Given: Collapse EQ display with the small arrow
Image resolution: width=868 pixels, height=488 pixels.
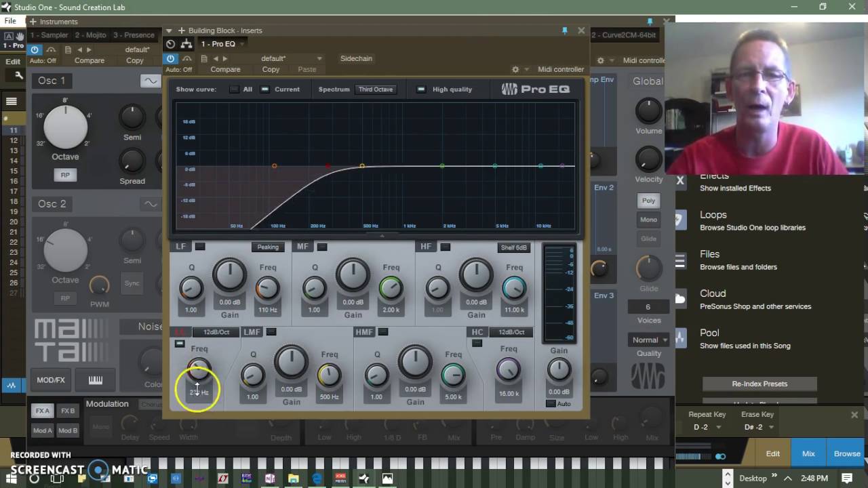Looking at the screenshot, I should 382,236.
